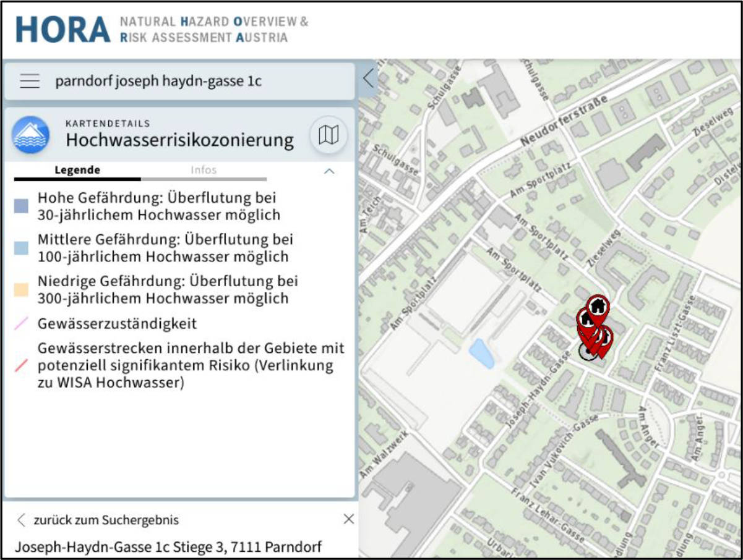The width and height of the screenshot is (743, 560).
Task: Collapse the legend with up chevron
Action: (x=329, y=171)
